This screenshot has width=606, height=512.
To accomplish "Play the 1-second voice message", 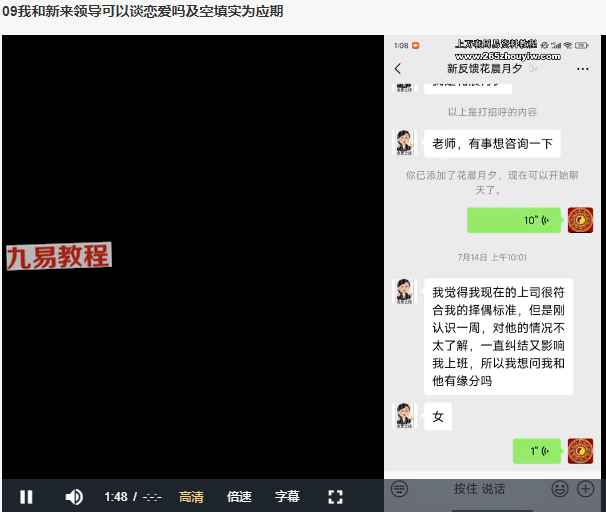I will coord(537,451).
